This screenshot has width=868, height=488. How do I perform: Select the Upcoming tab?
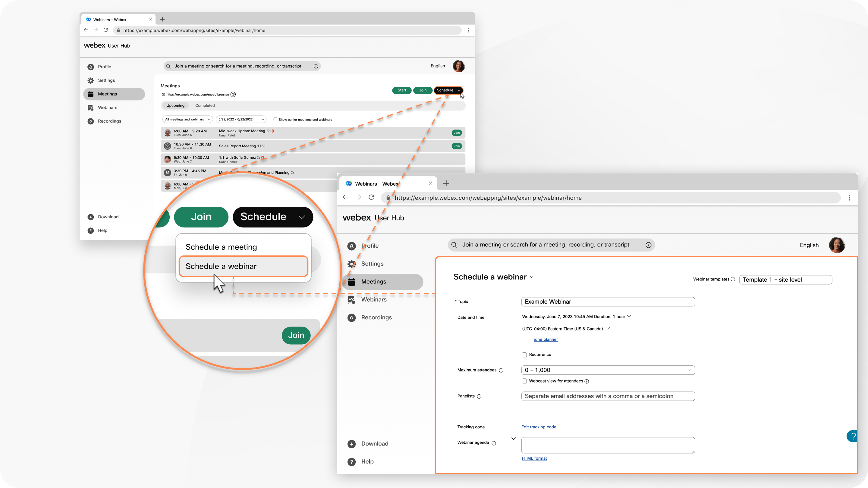point(175,105)
